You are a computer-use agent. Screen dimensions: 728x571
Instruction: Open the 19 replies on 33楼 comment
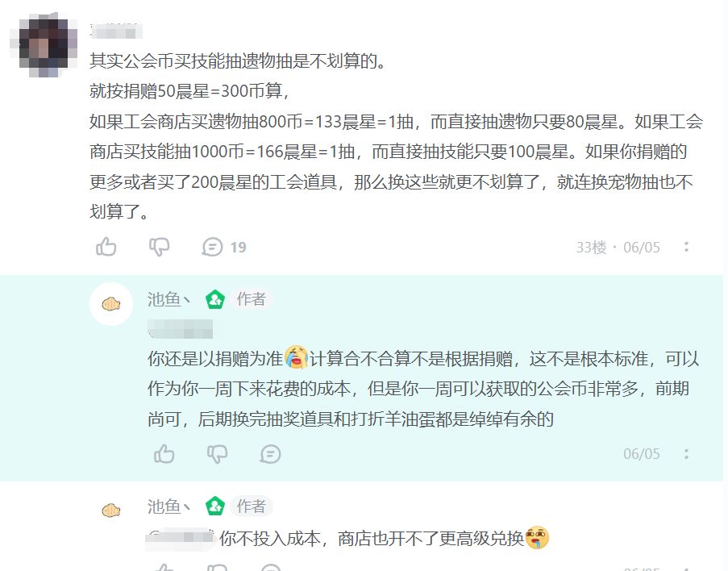[x=224, y=247]
